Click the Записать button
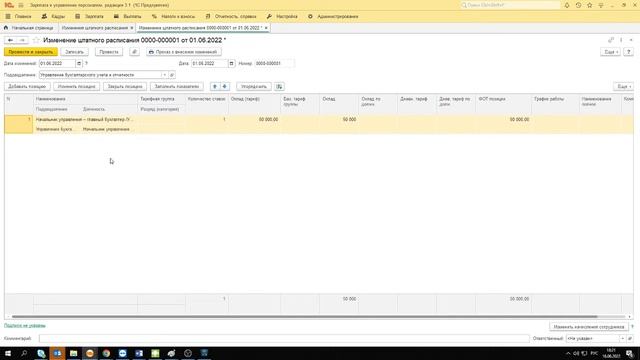Screen dimensions: 640x360 74,52
